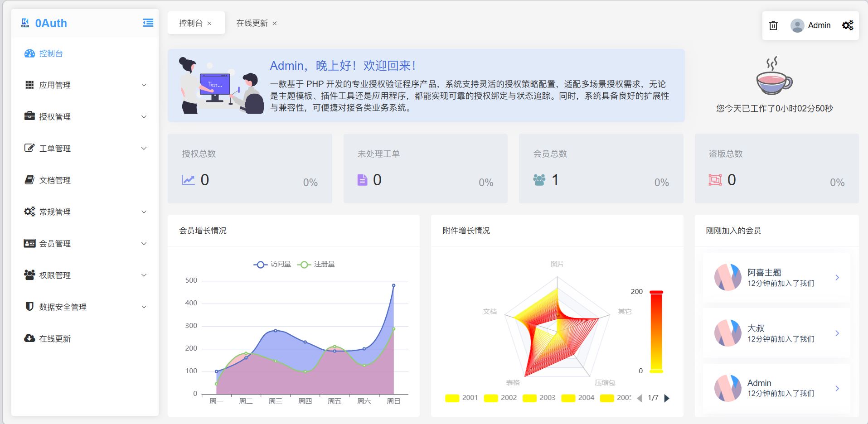
Task: Select 在线更新 in the sidebar menu
Action: (x=85, y=338)
